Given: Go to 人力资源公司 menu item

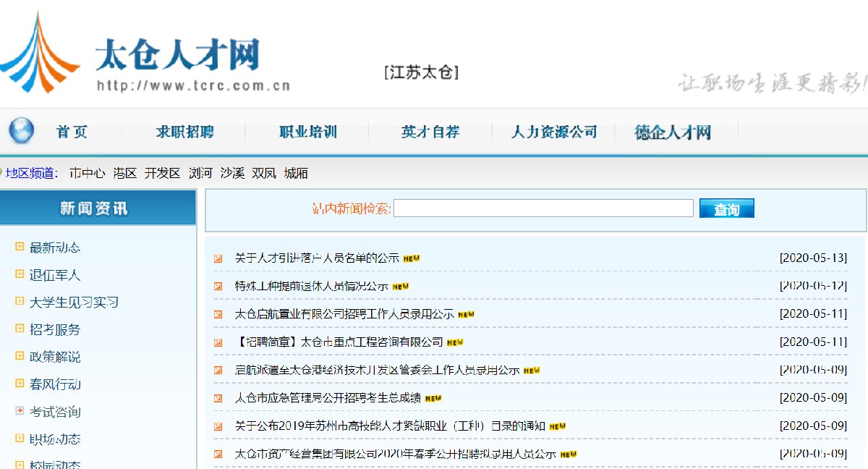Looking at the screenshot, I should coord(554,132).
